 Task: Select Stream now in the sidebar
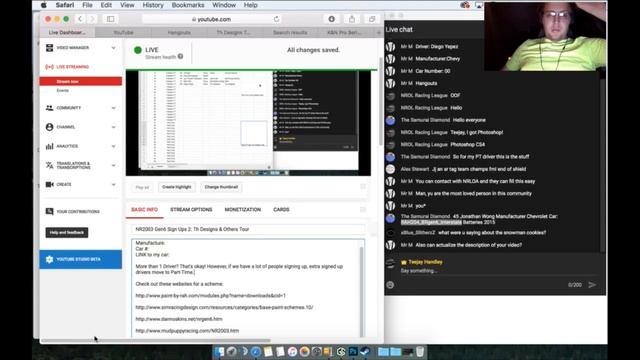pyautogui.click(x=81, y=81)
